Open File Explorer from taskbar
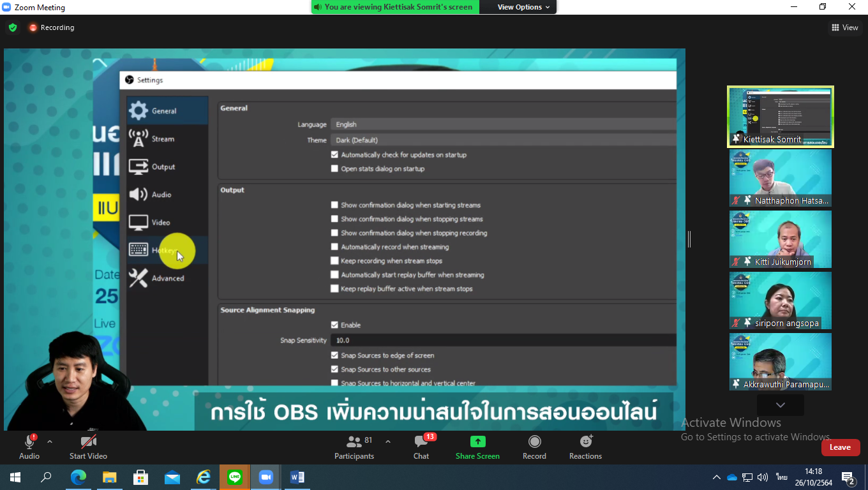Image resolution: width=868 pixels, height=490 pixels. point(109,477)
